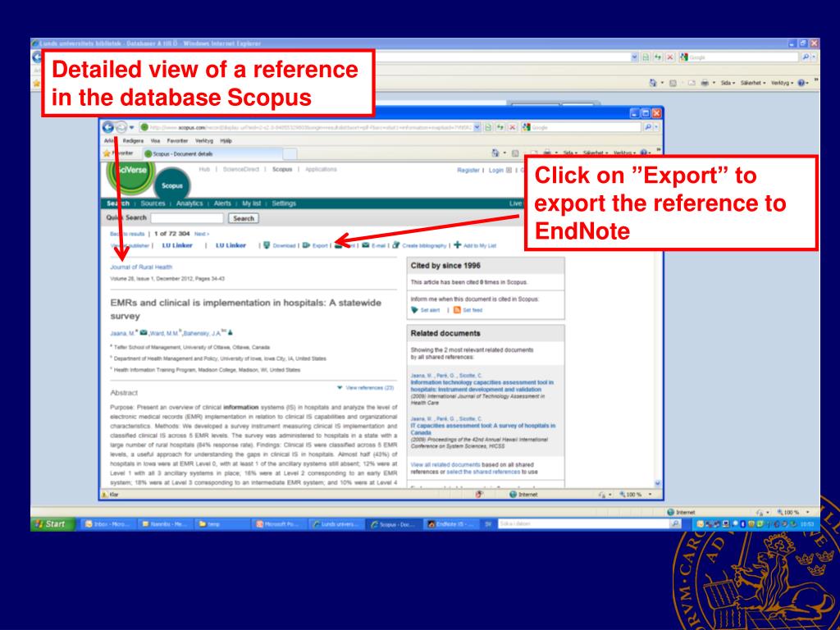840x630 pixels.
Task: Click the taskbar search field magnifier
Action: pyautogui.click(x=677, y=524)
